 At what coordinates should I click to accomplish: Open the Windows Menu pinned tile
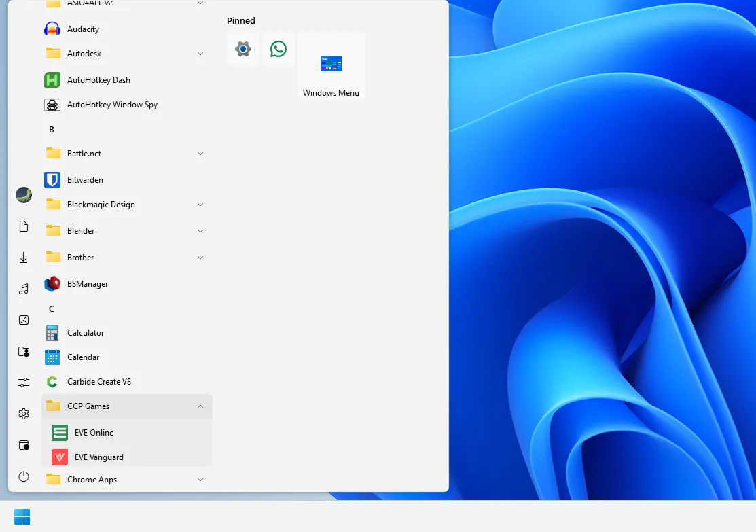click(331, 67)
